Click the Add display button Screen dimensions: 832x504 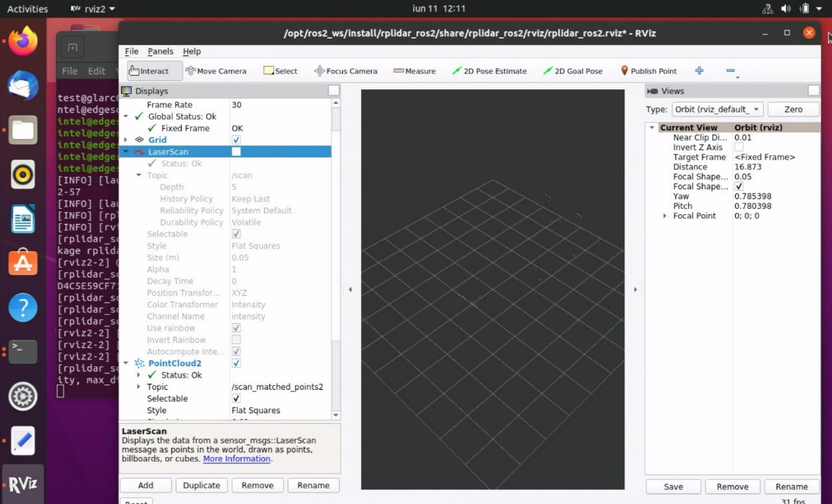pyautogui.click(x=146, y=485)
